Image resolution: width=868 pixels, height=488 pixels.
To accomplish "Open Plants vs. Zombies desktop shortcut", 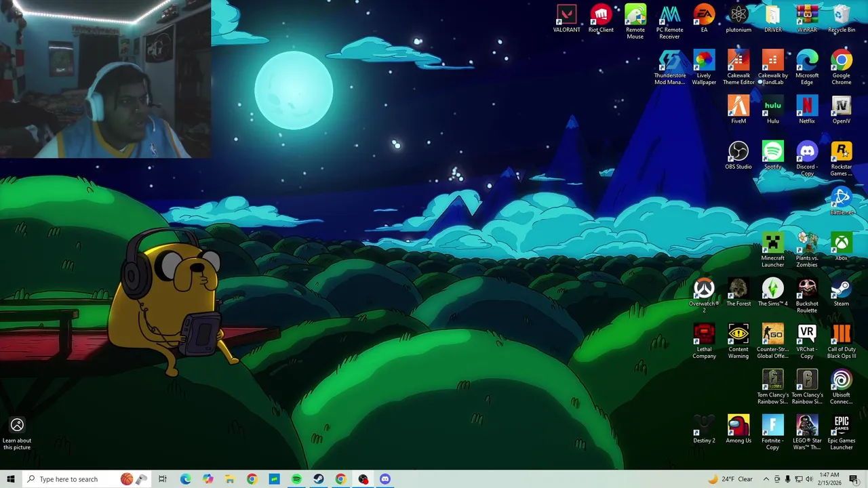I will tap(807, 251).
